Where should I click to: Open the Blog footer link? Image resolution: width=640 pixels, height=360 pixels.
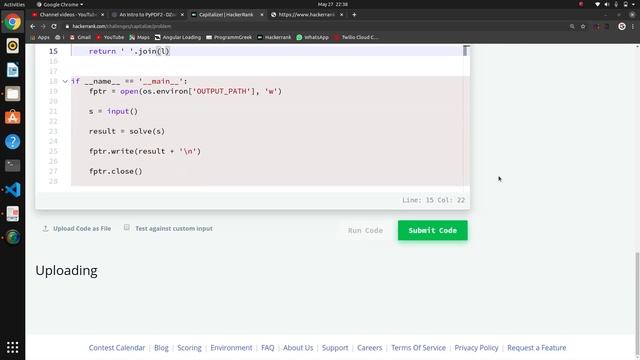pos(161,348)
